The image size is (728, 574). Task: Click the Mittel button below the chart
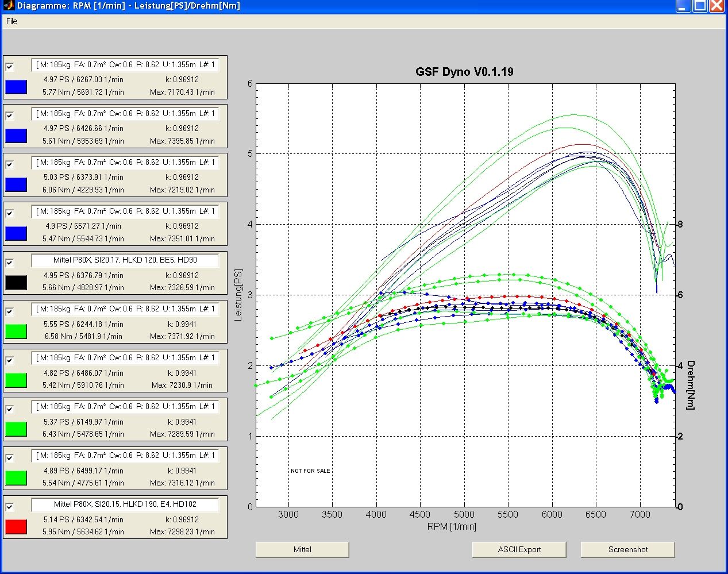point(302,549)
